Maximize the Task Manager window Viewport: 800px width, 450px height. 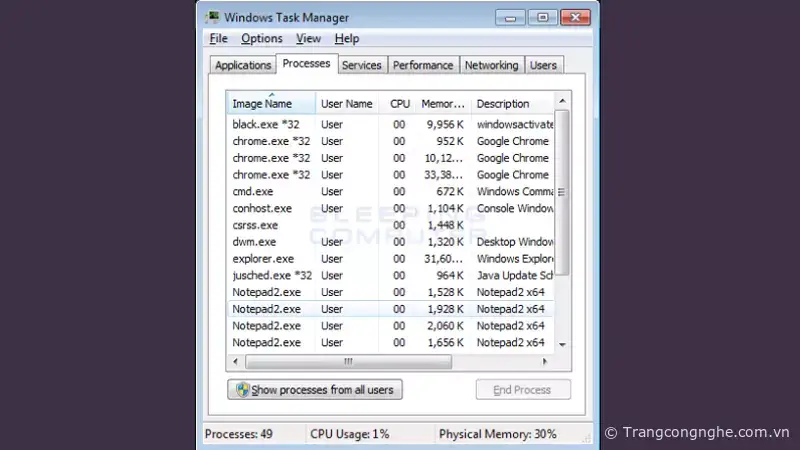(x=543, y=16)
